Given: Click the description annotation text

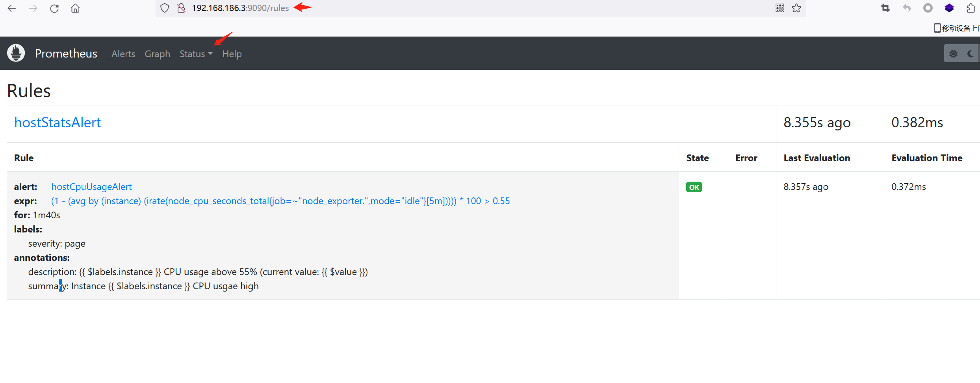Looking at the screenshot, I should click(198, 272).
